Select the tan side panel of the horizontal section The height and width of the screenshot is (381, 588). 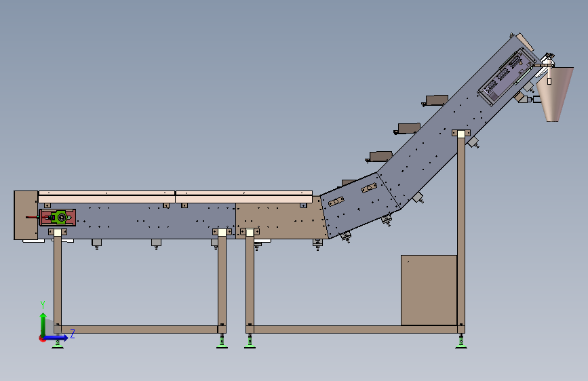[281, 218]
